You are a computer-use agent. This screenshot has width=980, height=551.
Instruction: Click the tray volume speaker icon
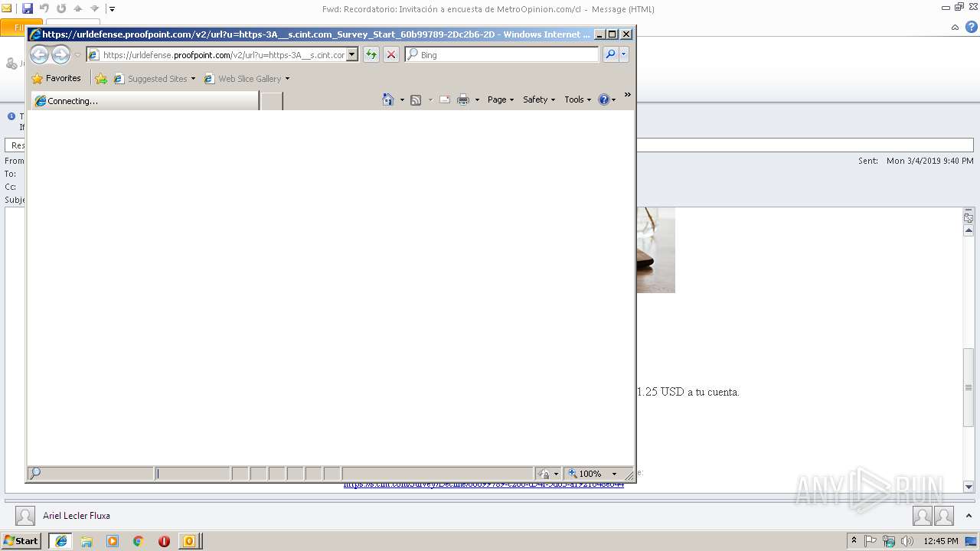[x=907, y=541]
